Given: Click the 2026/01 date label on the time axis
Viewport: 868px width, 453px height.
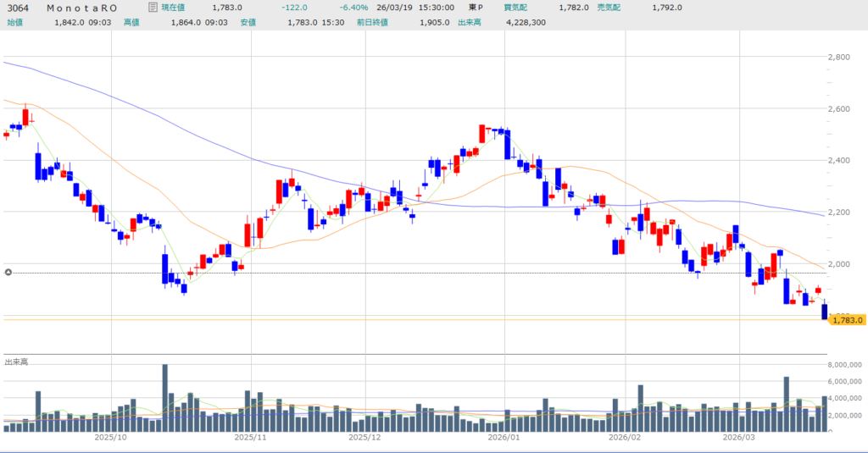Looking at the screenshot, I should (504, 438).
